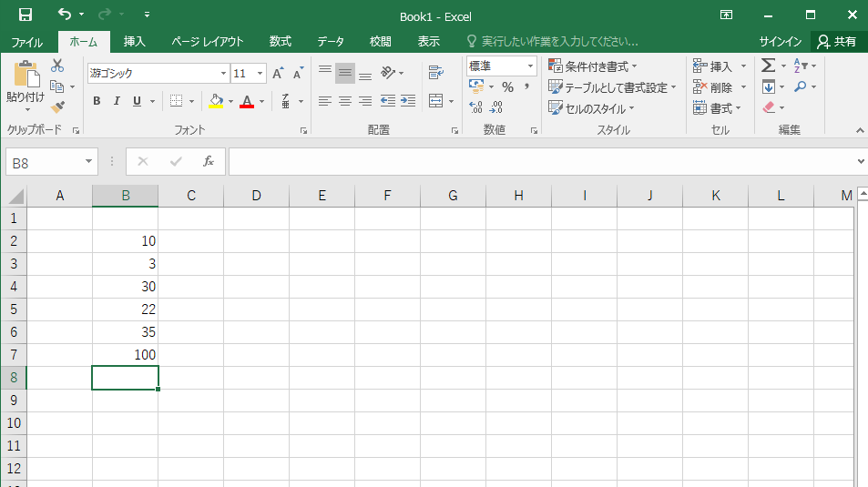The height and width of the screenshot is (487, 868).
Task: Open テーブルとして書式設定 menu
Action: tap(612, 87)
